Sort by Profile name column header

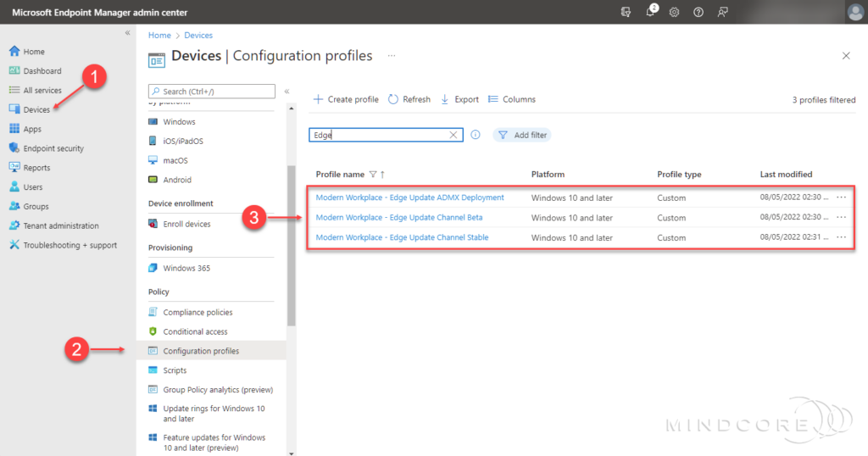tap(340, 175)
